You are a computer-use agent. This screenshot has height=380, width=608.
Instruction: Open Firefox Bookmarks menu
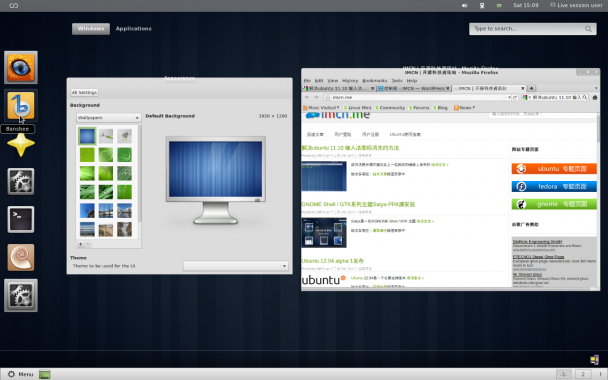[x=375, y=81]
